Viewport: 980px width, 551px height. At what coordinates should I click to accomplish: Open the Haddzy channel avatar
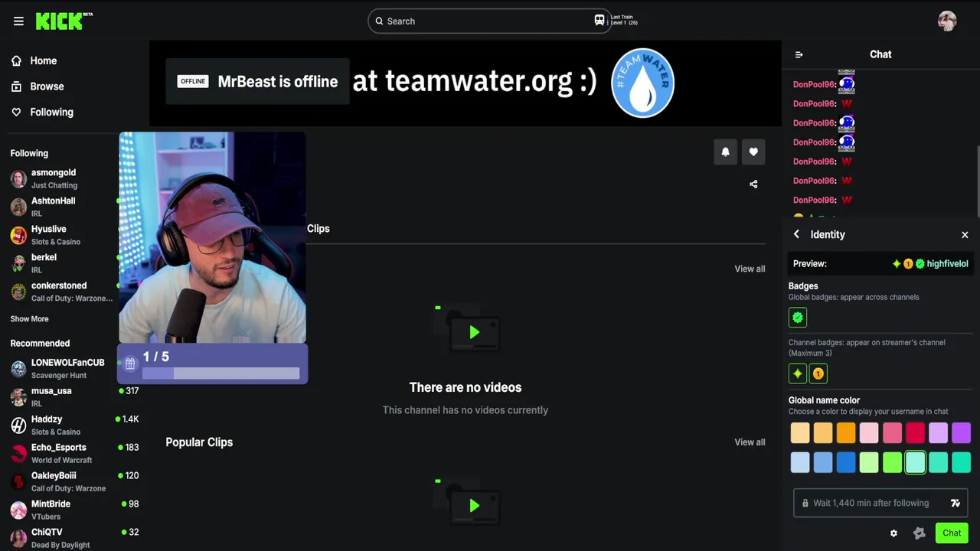click(18, 425)
